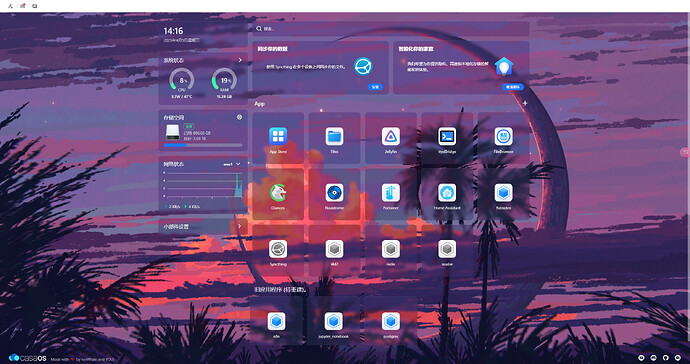Click the Home Assistant recommendation card button

[513, 87]
